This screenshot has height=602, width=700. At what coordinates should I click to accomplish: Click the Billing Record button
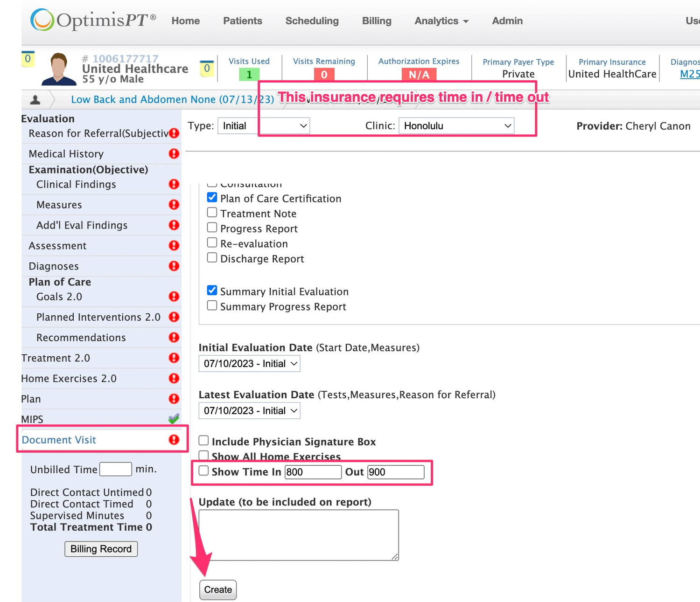101,549
